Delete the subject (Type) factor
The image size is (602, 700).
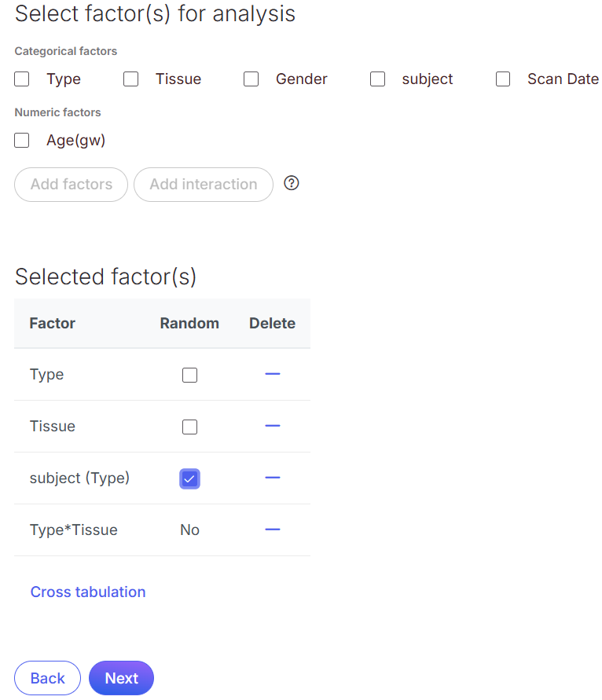point(273,478)
